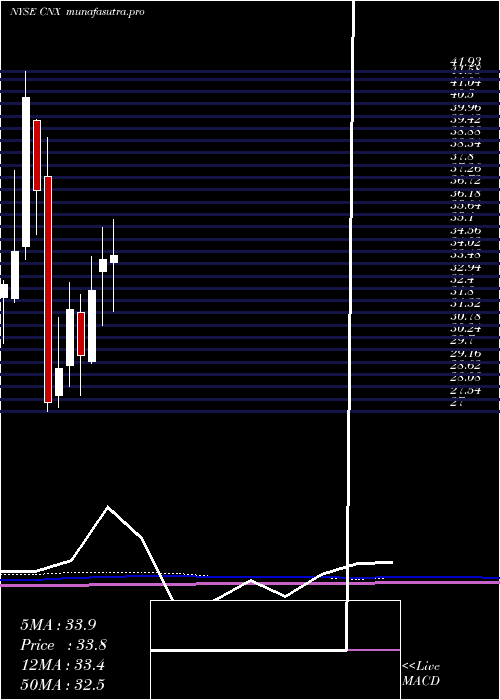
Task: Click the 39.42 price axis label
Action: (465, 120)
